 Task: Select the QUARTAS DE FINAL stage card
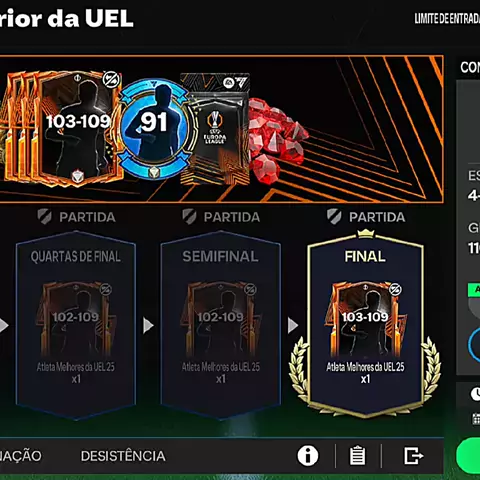76,325
